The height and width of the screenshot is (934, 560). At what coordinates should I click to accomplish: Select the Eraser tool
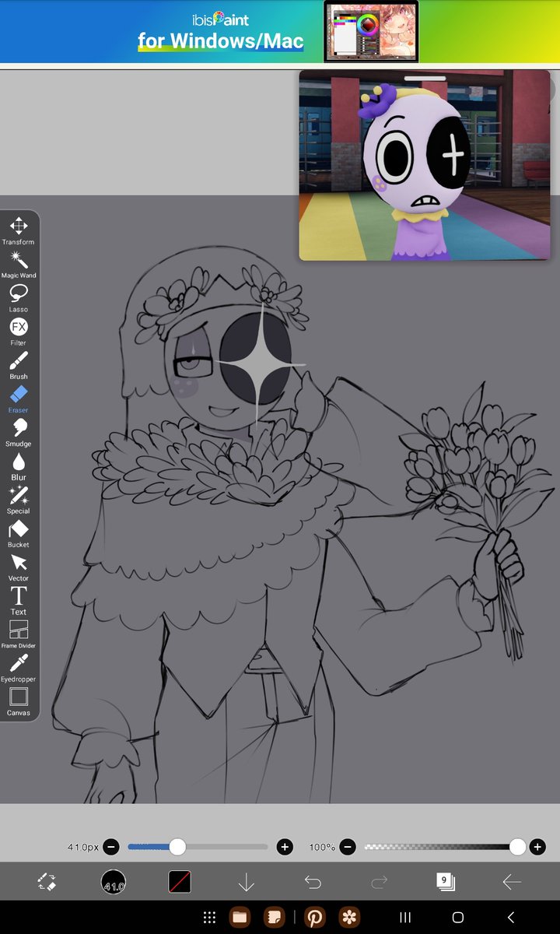point(18,399)
